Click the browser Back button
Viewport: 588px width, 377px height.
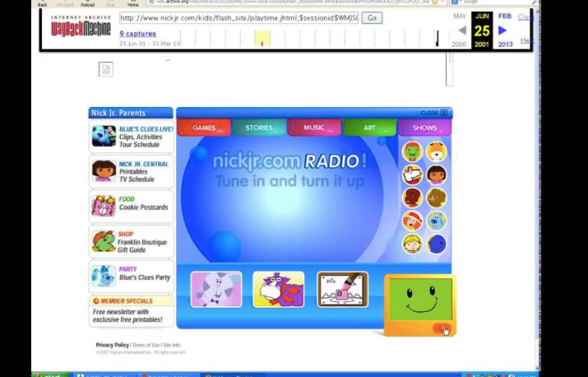[x=43, y=3]
